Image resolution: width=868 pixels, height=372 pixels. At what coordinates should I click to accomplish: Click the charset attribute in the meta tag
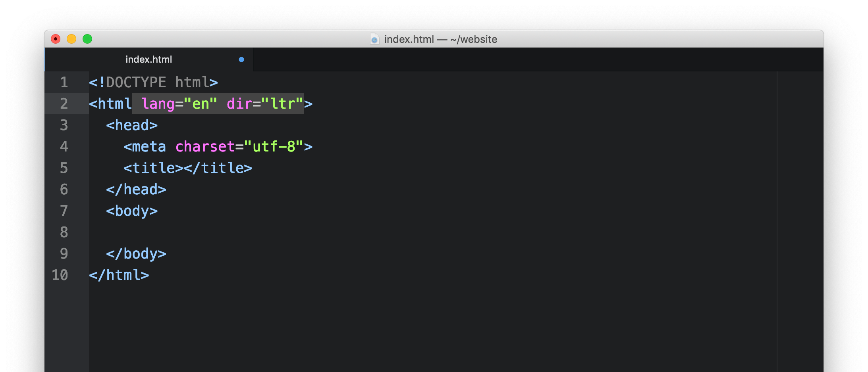click(x=205, y=147)
